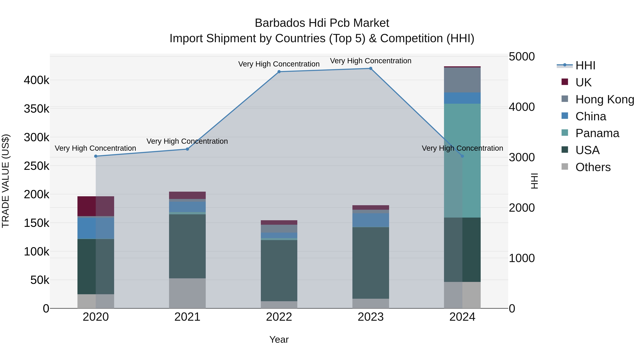Click the 50k trade value tick label
Screen dimensions: 644x362
40,280
